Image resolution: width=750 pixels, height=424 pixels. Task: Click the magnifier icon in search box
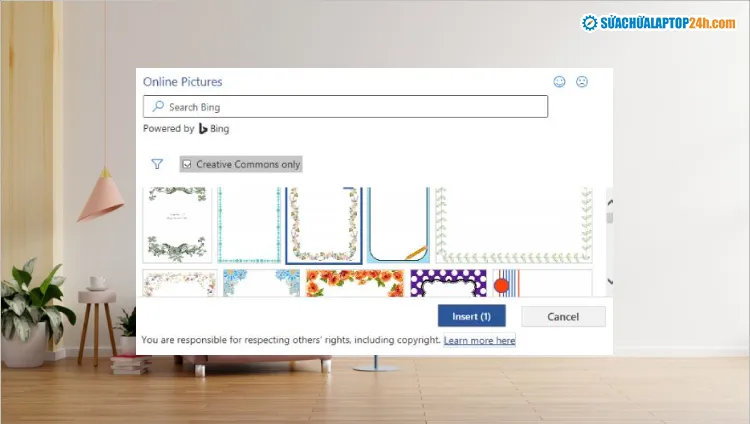[x=157, y=107]
